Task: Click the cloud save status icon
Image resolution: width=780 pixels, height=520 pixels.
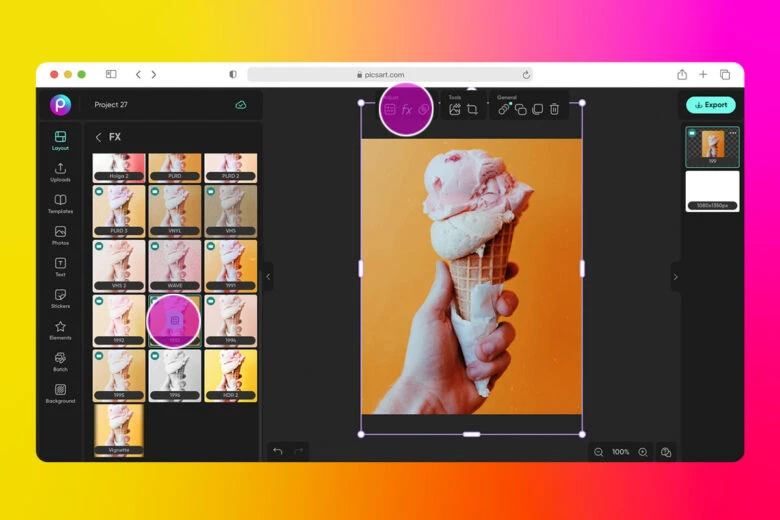Action: (241, 105)
